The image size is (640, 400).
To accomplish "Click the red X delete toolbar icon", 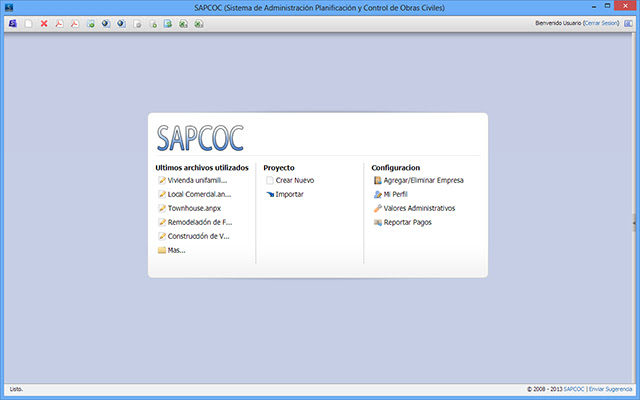I will pyautogui.click(x=44, y=24).
